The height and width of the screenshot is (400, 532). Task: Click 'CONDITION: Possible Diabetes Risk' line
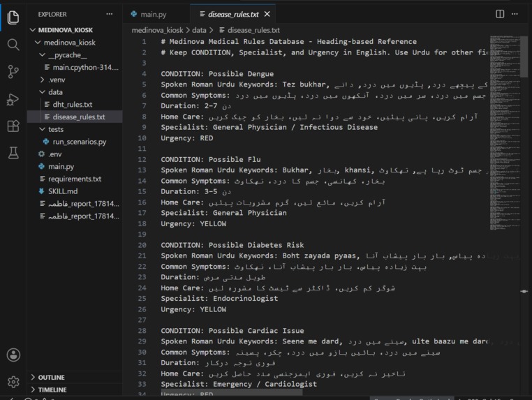(x=232, y=245)
